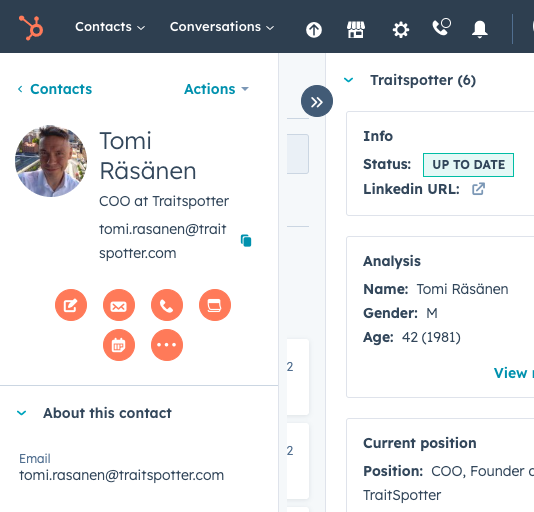Click the Info card heading
This screenshot has width=534, height=512.
click(x=378, y=136)
